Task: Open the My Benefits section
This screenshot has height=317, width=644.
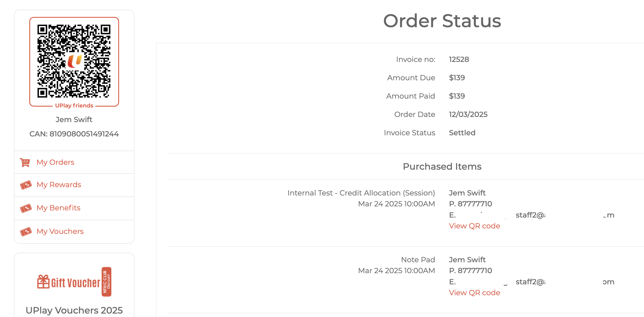Action: point(59,208)
